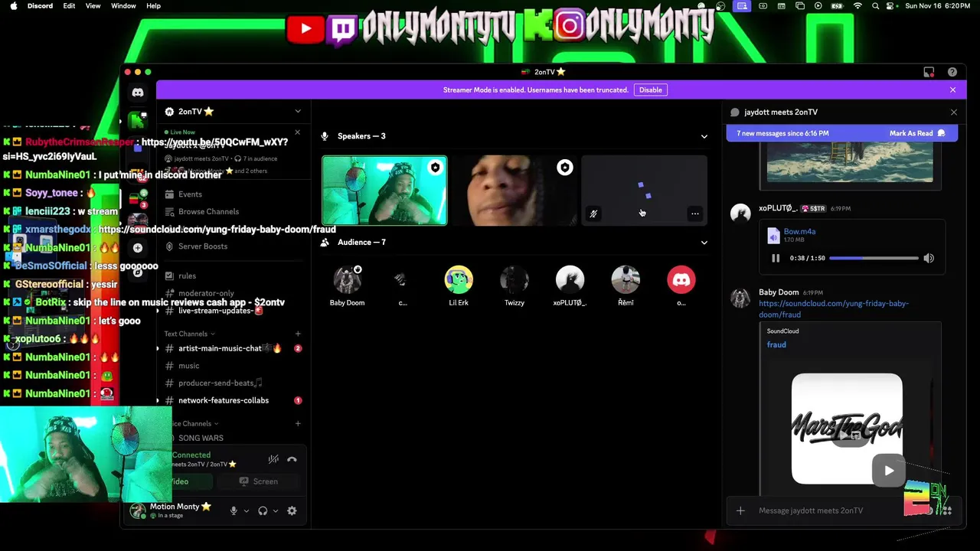Image resolution: width=980 pixels, height=551 pixels.
Task: Mute the microphone in user panel
Action: (234, 510)
